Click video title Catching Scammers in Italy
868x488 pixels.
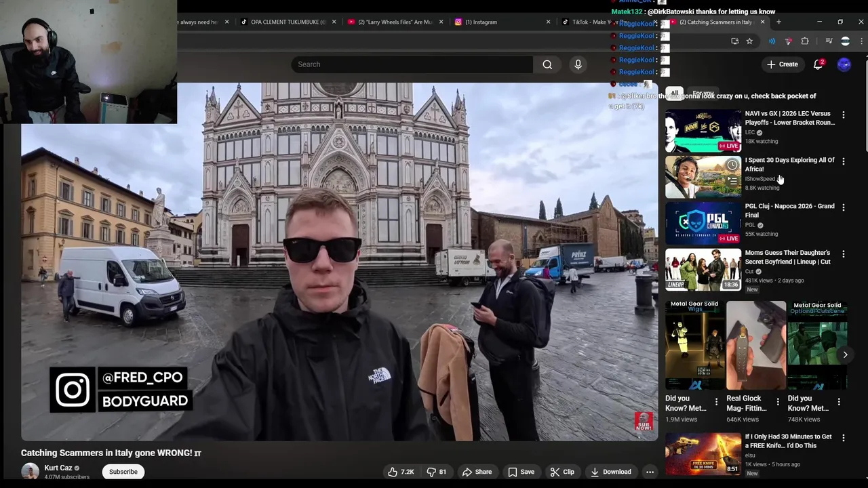click(x=111, y=453)
